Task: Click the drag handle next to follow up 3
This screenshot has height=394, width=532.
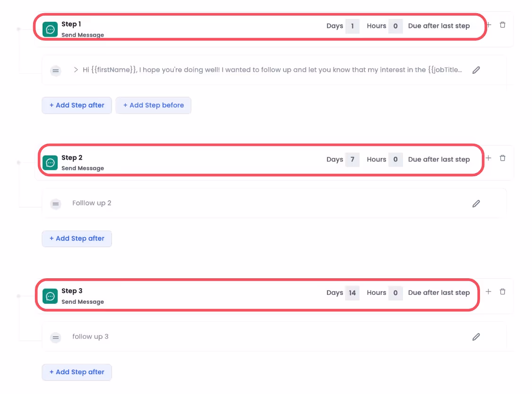Action: tap(55, 337)
